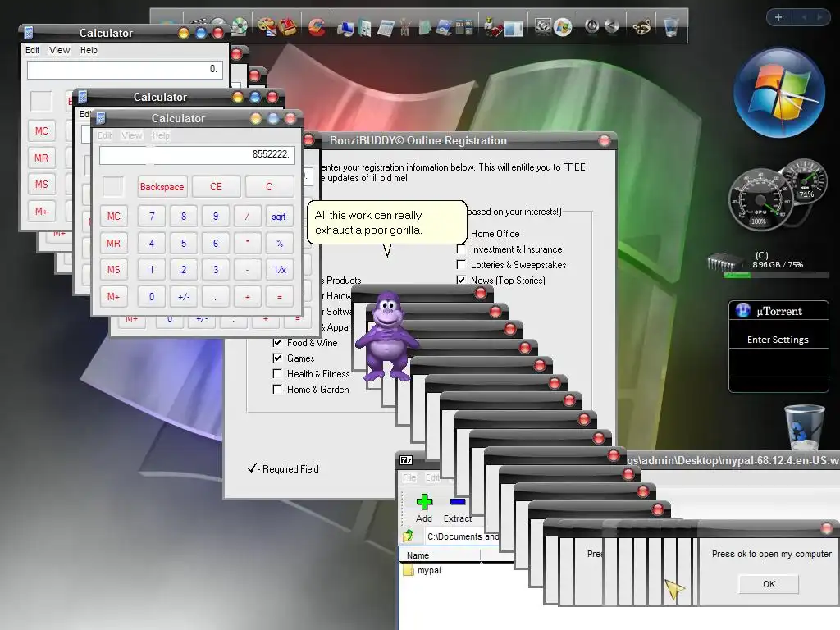Click the C: drive usage bar gadget

(776, 276)
